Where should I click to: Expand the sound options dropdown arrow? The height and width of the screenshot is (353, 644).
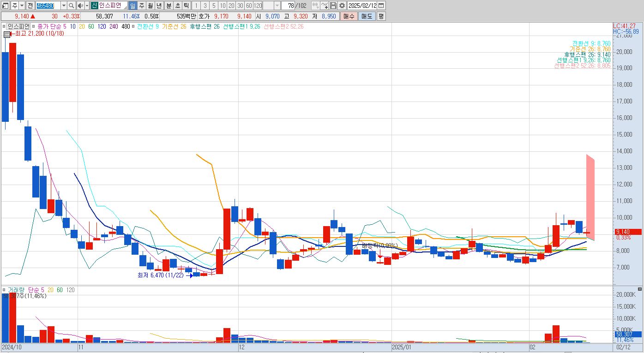(x=87, y=6)
